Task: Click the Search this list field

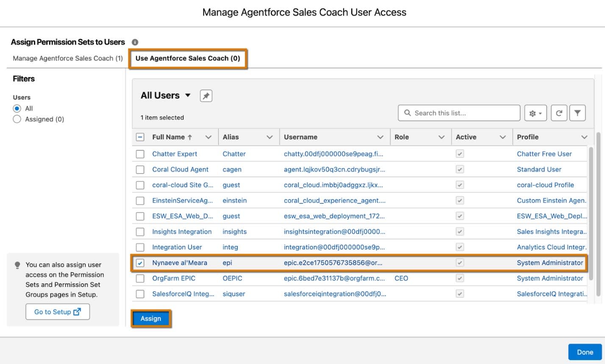Action: pos(459,113)
